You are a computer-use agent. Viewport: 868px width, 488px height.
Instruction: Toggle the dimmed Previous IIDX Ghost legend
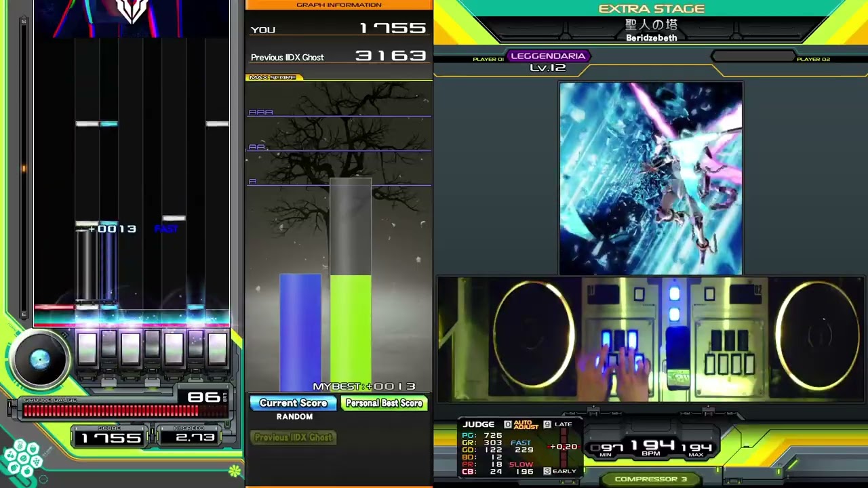coord(294,437)
